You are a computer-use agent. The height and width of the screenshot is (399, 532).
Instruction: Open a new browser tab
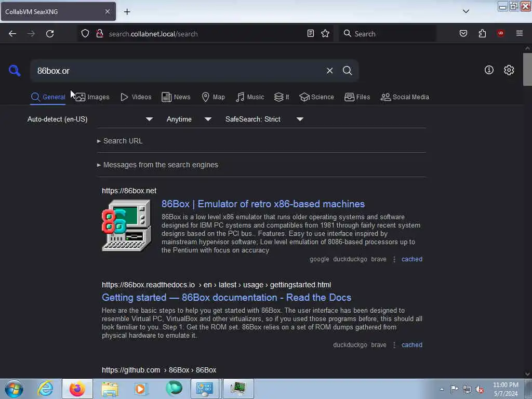(x=127, y=12)
